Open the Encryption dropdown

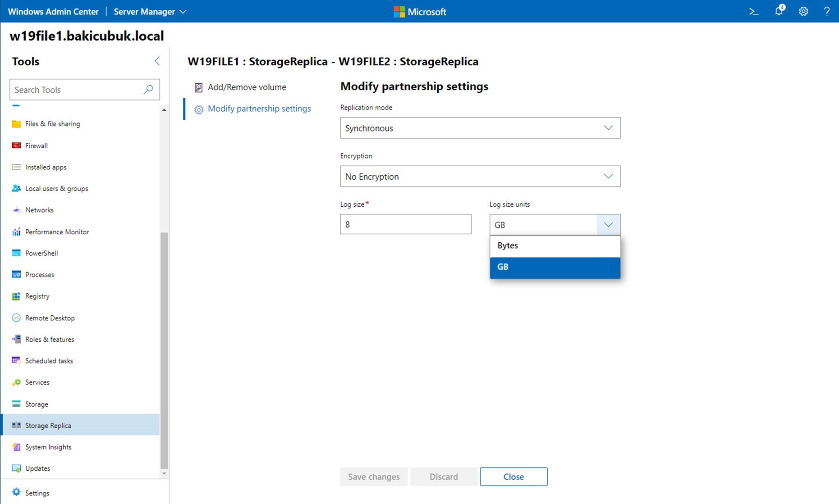480,176
